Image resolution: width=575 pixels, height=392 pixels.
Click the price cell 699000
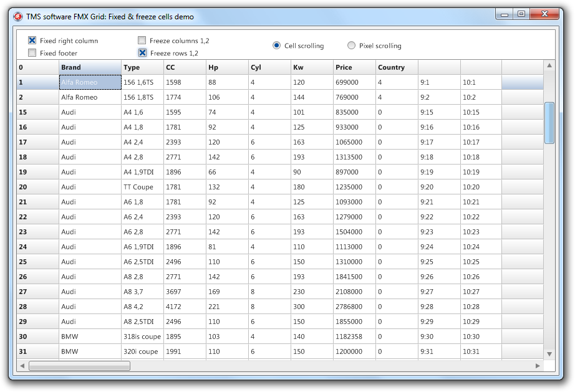coord(355,82)
